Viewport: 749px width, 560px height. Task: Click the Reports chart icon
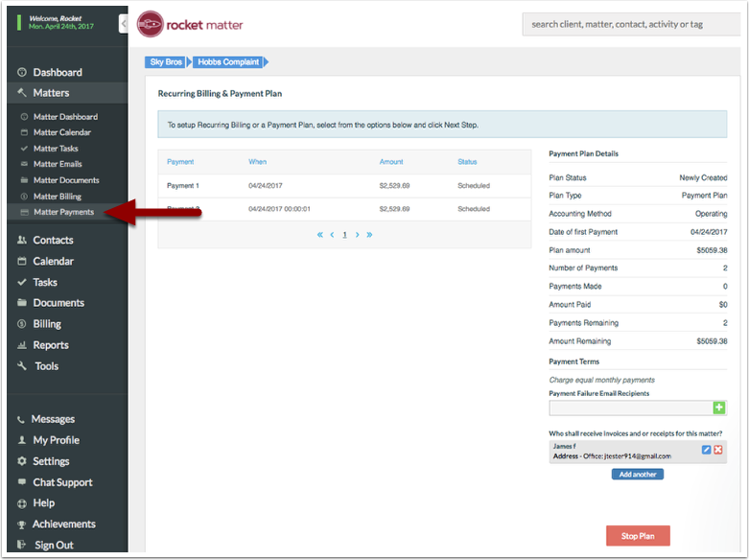(21, 345)
